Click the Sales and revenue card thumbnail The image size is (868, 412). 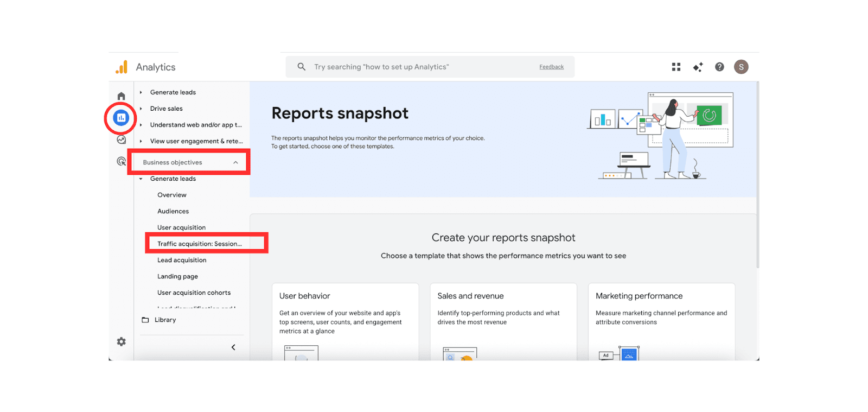pos(460,353)
